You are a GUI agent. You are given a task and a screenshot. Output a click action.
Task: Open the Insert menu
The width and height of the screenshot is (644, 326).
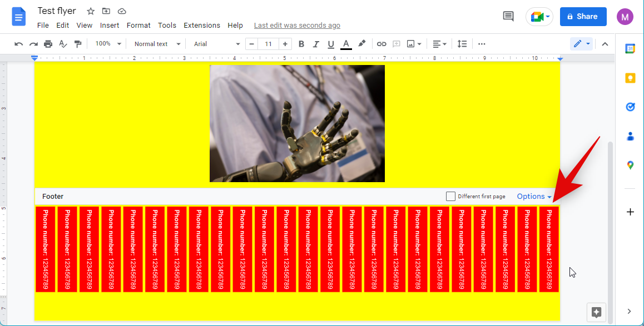click(109, 26)
